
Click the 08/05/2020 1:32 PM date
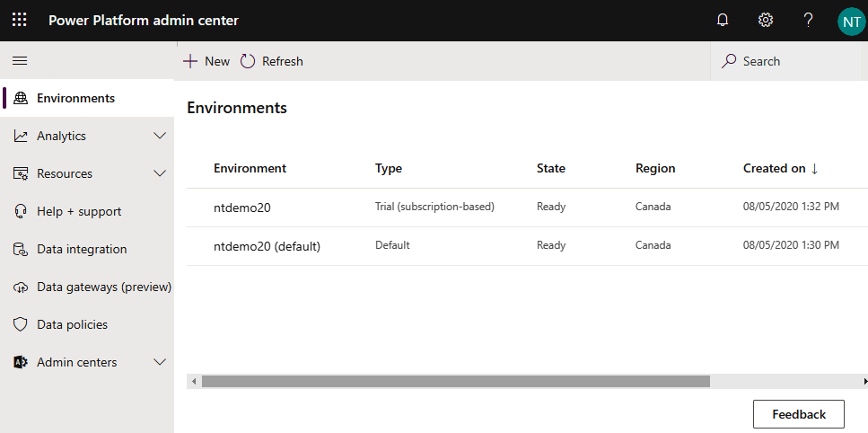[x=791, y=207]
